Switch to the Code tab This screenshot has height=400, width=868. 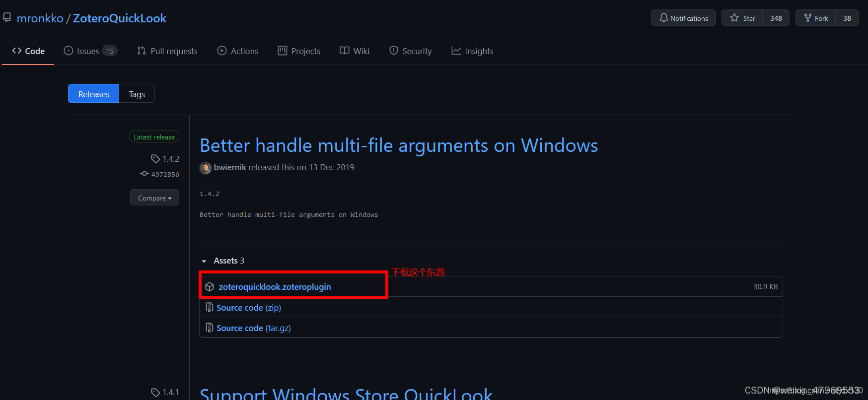click(x=28, y=51)
